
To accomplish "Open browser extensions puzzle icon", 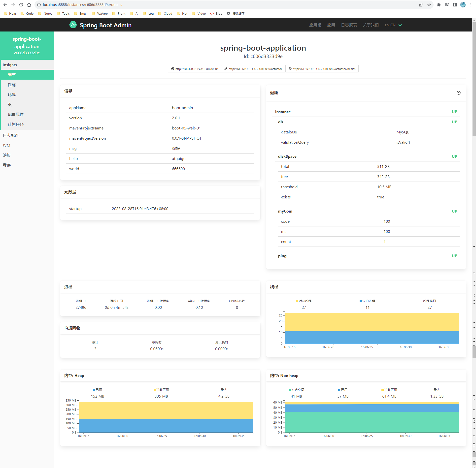I will (x=439, y=5).
